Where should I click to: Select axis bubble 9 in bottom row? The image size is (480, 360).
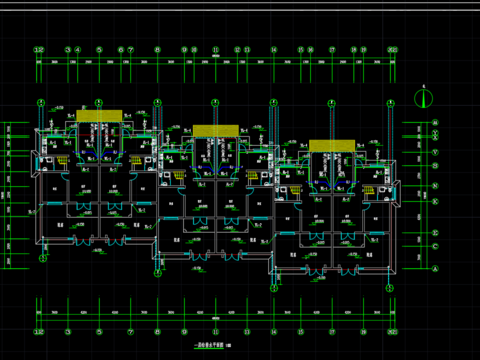point(184,332)
